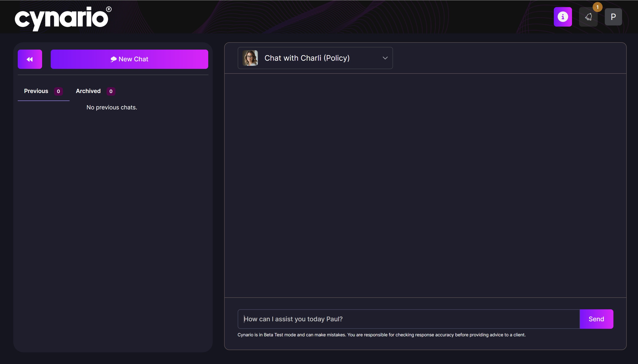Open the Chat with Charli (Policy) dropdown

click(x=315, y=58)
